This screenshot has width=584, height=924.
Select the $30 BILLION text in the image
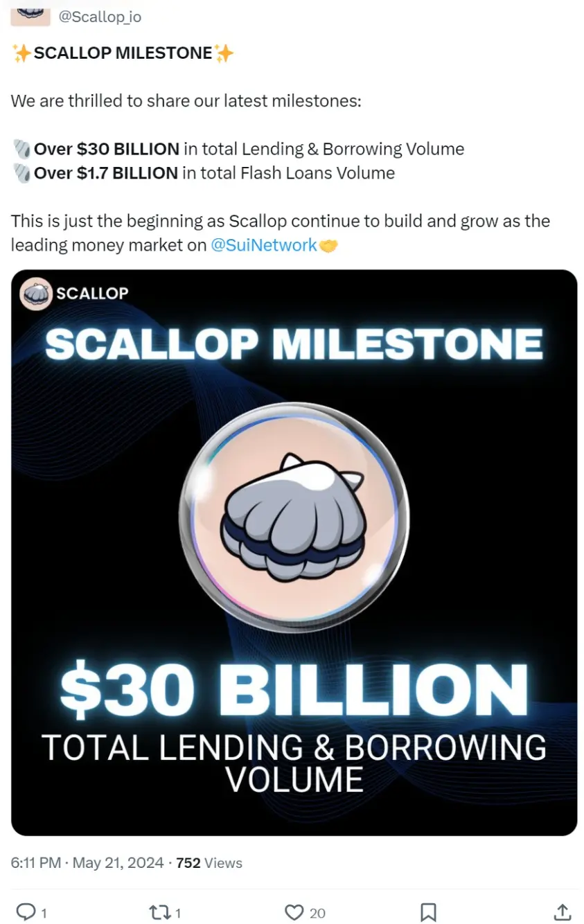pyautogui.click(x=294, y=688)
